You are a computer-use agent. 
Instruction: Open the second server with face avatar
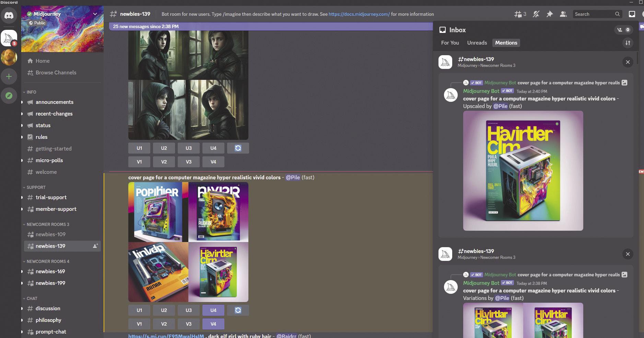[9, 57]
